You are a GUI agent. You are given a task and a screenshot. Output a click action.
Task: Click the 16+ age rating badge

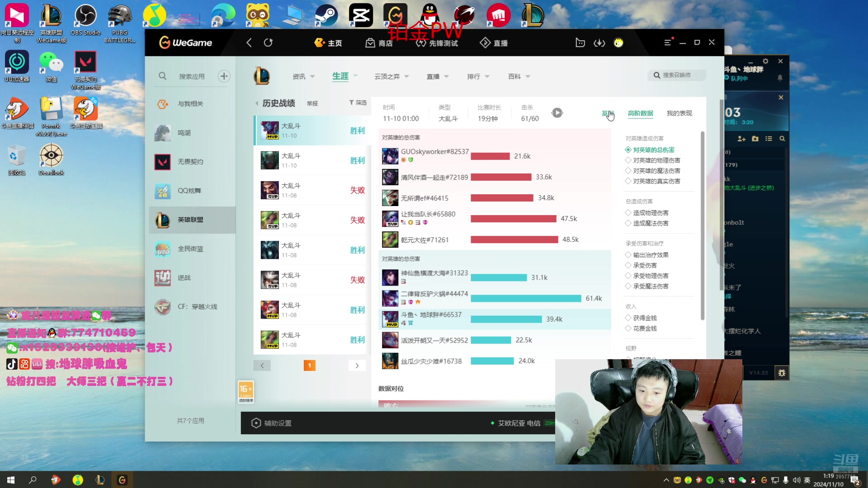coord(246,392)
